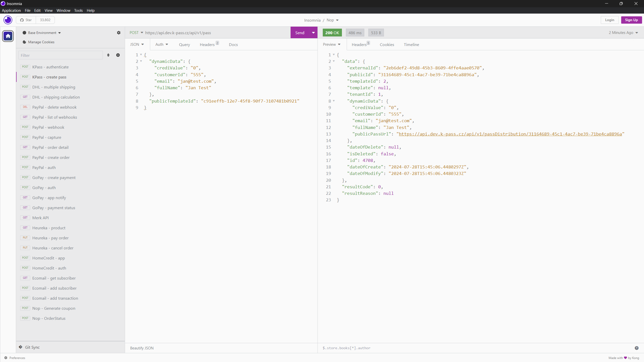The image size is (644, 362).
Task: Open the sort order arrows icon
Action: click(x=108, y=55)
